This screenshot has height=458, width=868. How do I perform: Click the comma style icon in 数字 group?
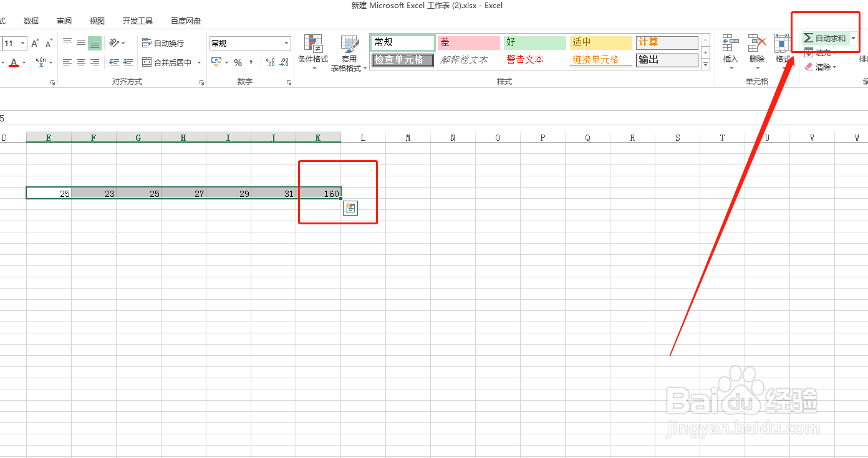pos(252,62)
